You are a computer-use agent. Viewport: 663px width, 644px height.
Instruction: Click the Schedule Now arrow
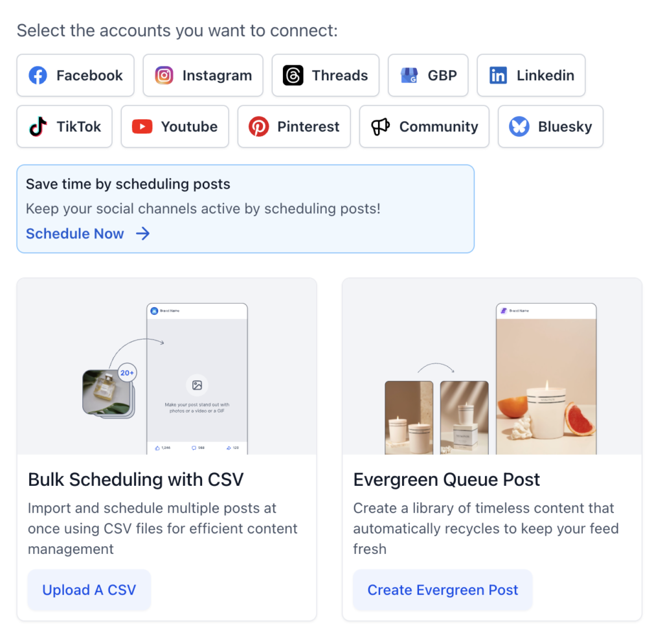pyautogui.click(x=143, y=234)
